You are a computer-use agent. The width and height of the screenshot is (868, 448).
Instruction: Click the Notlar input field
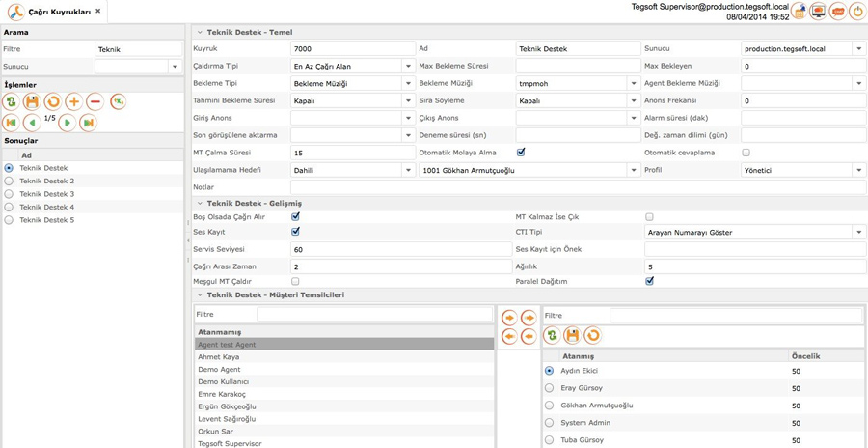click(x=579, y=187)
